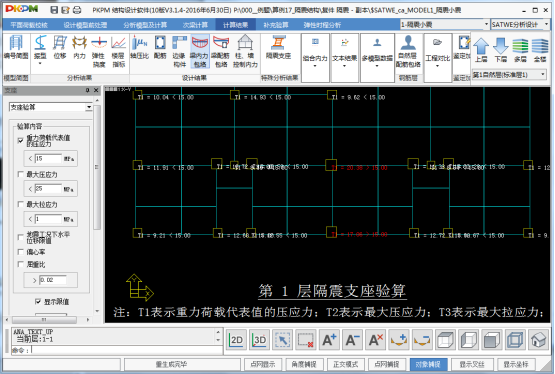Viewport: 555px width, 374px height.
Task: Click the 正交模式 status button
Action: click(x=345, y=364)
